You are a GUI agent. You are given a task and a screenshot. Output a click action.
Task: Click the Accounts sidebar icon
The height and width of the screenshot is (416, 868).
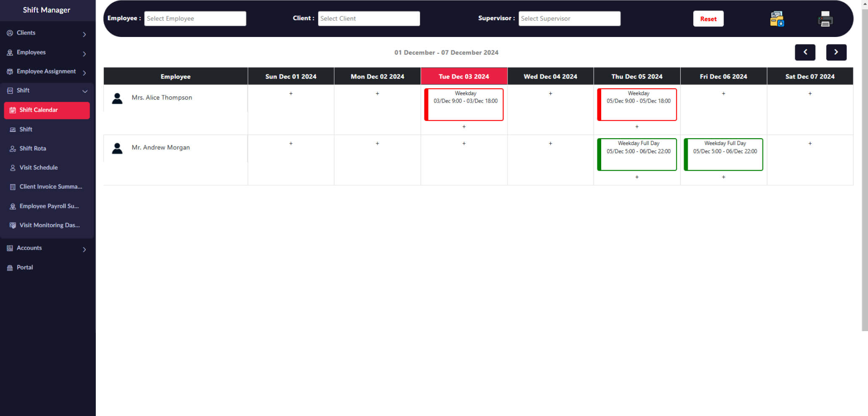[x=10, y=248]
